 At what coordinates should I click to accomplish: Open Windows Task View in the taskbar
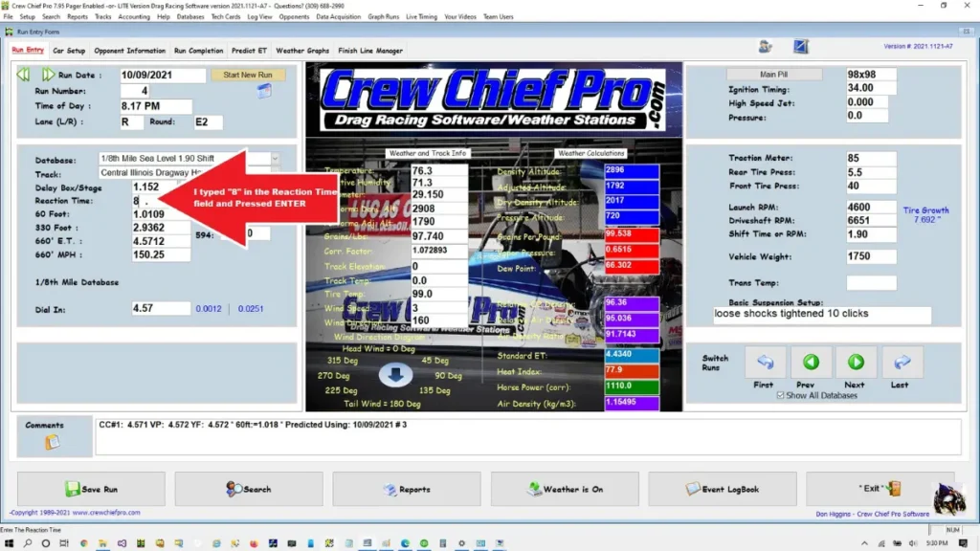pos(64,543)
